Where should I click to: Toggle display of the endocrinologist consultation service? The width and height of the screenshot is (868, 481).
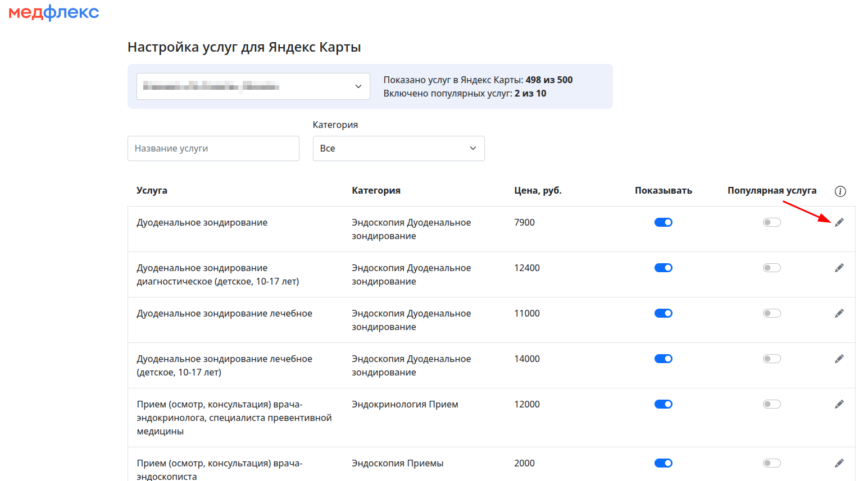click(663, 405)
